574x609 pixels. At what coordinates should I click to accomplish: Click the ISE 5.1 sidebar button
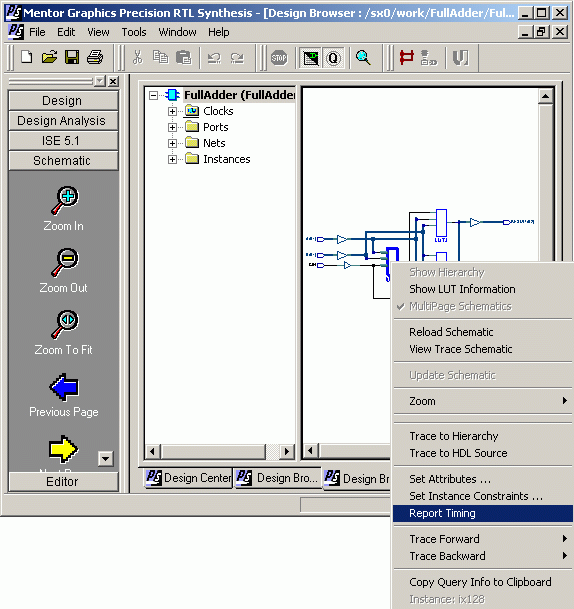(x=63, y=141)
